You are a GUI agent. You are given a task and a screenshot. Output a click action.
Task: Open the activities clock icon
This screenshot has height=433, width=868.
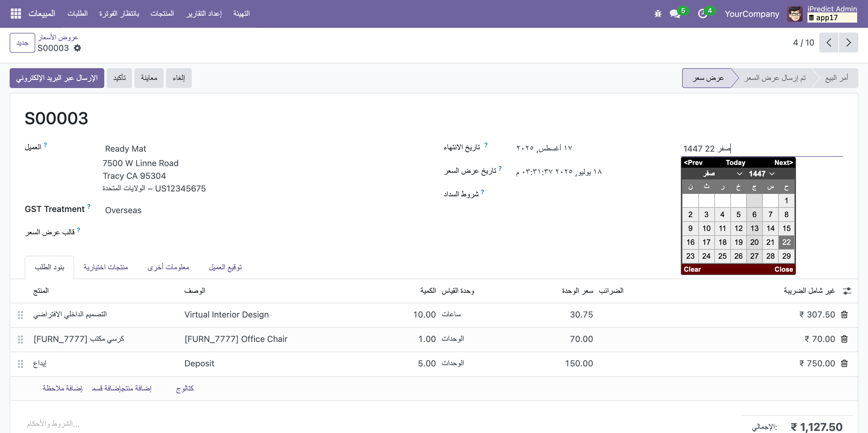coord(702,14)
